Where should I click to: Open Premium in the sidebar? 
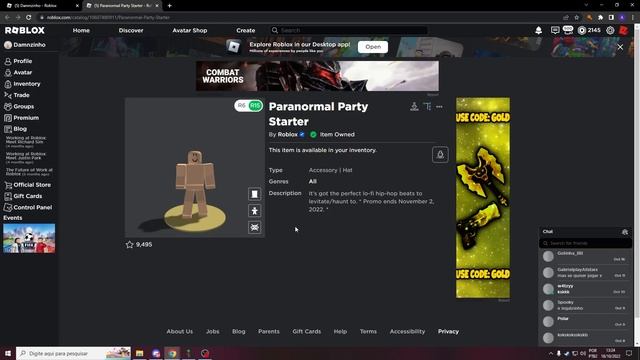click(21, 118)
